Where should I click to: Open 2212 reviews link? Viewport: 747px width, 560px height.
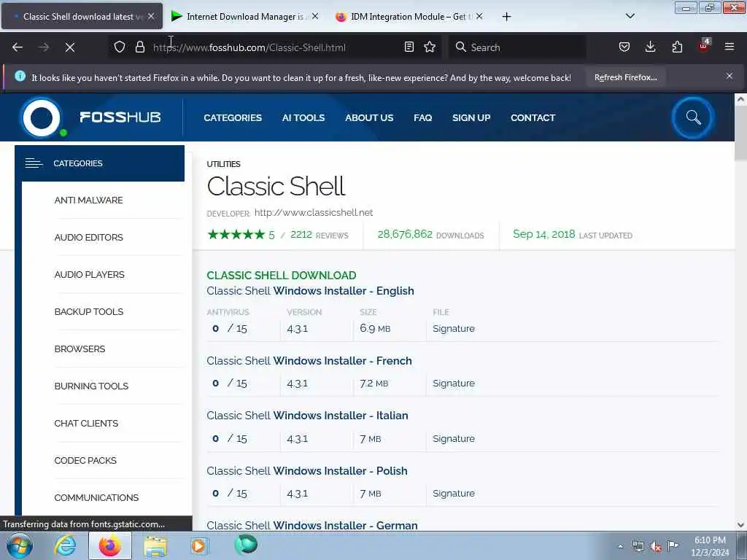[320, 235]
